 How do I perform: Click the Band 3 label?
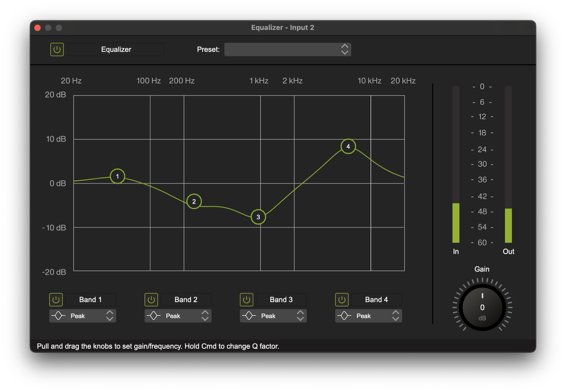click(x=281, y=300)
